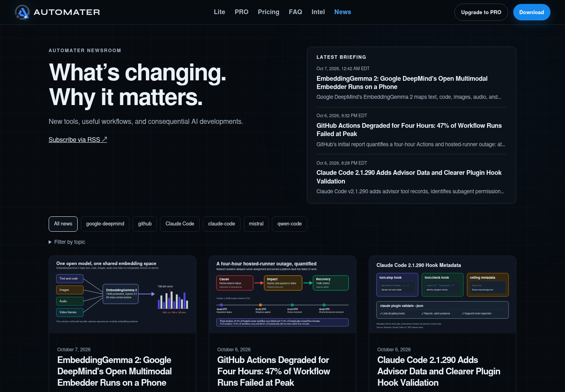The height and width of the screenshot is (392, 565).
Task: Open the Hook Metadata diagram thumbnail
Action: [443, 294]
